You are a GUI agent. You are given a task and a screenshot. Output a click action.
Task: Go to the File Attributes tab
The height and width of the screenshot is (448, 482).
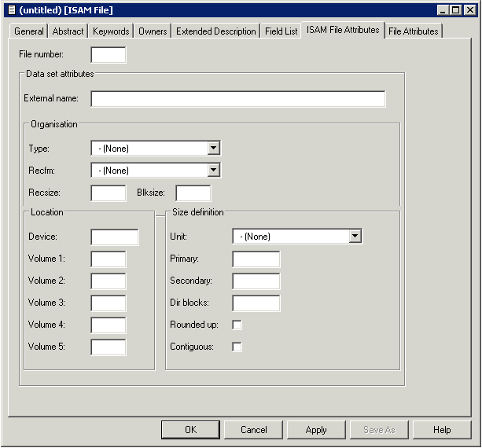coord(414,31)
